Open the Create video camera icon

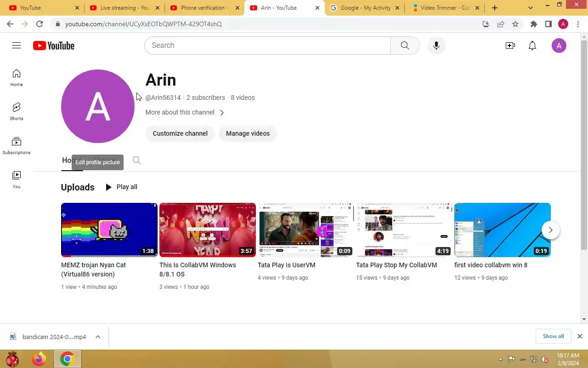510,46
